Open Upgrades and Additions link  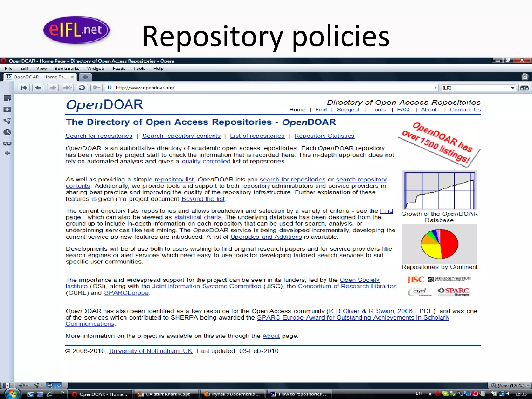pyautogui.click(x=266, y=237)
